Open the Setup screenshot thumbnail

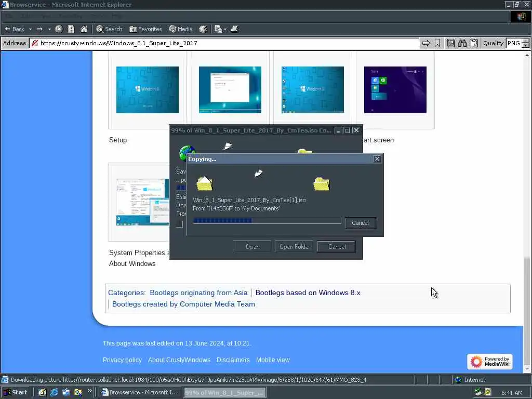click(147, 90)
